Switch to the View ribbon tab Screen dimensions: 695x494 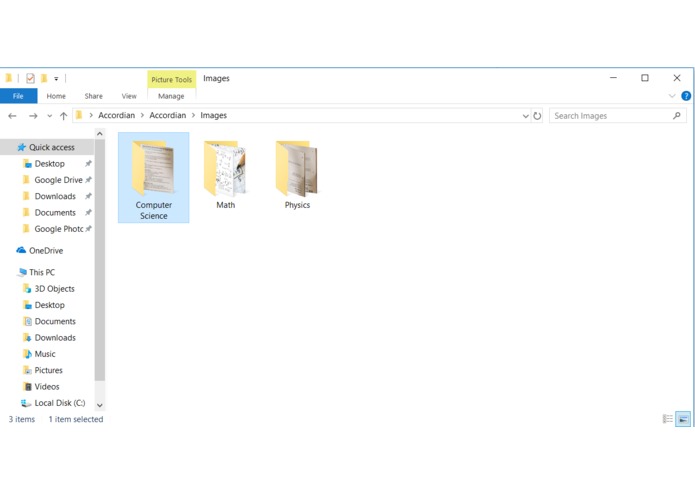[129, 96]
